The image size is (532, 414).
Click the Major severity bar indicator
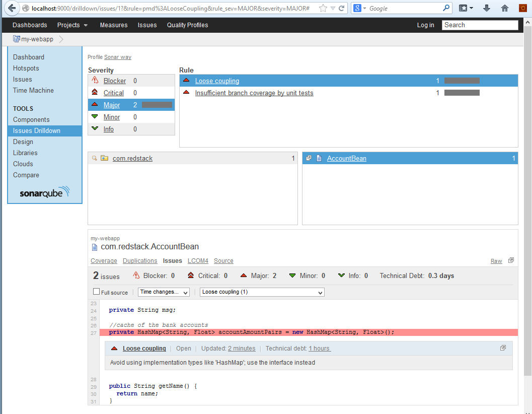pyautogui.click(x=157, y=105)
